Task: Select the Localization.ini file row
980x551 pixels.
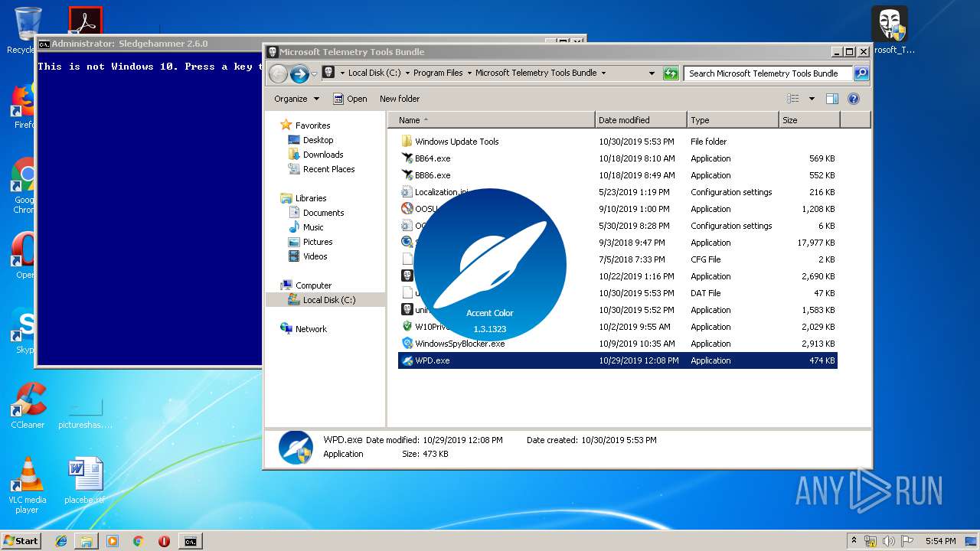Action: coord(618,192)
